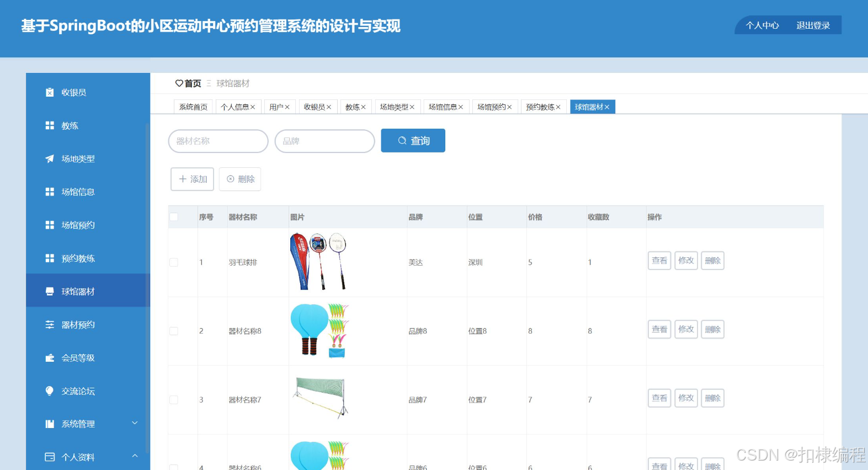Viewport: 868px width, 470px height.
Task: Close the 场馆预约 tab
Action: click(x=509, y=107)
